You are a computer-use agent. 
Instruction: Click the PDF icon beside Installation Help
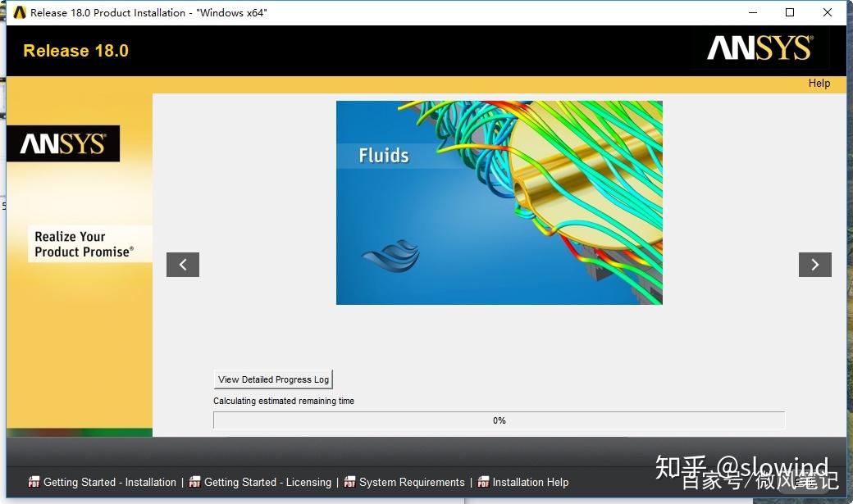tap(484, 482)
